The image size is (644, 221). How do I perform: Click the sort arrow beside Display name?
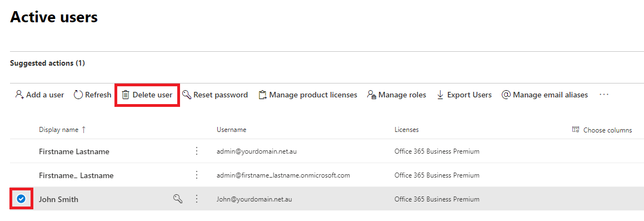tap(84, 130)
